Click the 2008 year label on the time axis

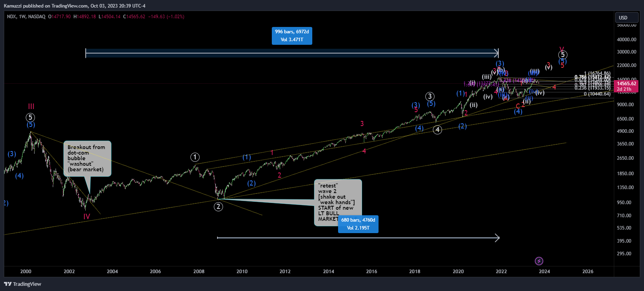tap(199, 272)
